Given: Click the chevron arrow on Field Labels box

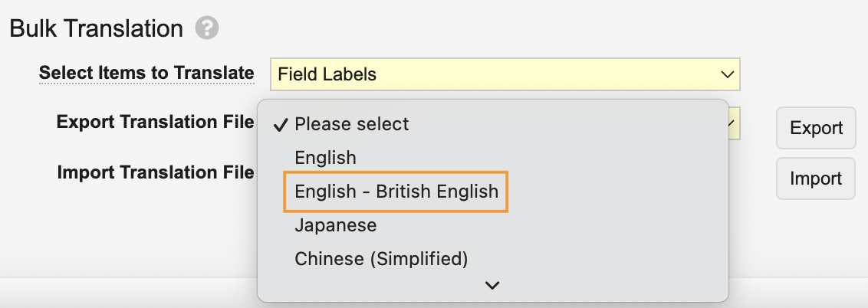Looking at the screenshot, I should tap(727, 74).
